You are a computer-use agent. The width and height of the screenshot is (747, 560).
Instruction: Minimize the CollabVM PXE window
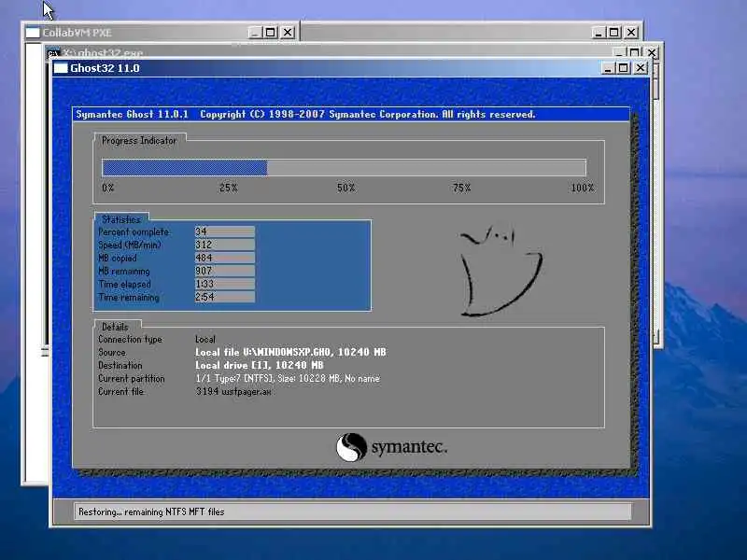click(255, 33)
